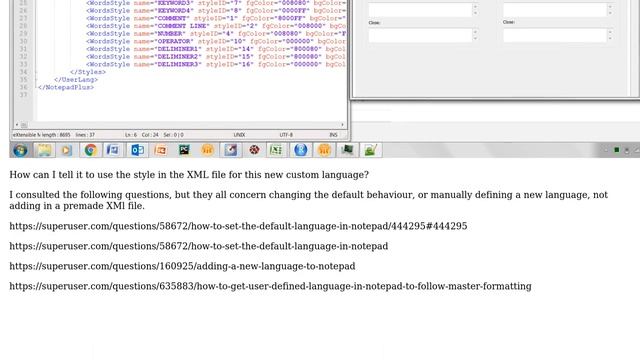Click the </UserLang> closing tag line
Screen dimensions: 640x360
pyautogui.click(x=76, y=80)
